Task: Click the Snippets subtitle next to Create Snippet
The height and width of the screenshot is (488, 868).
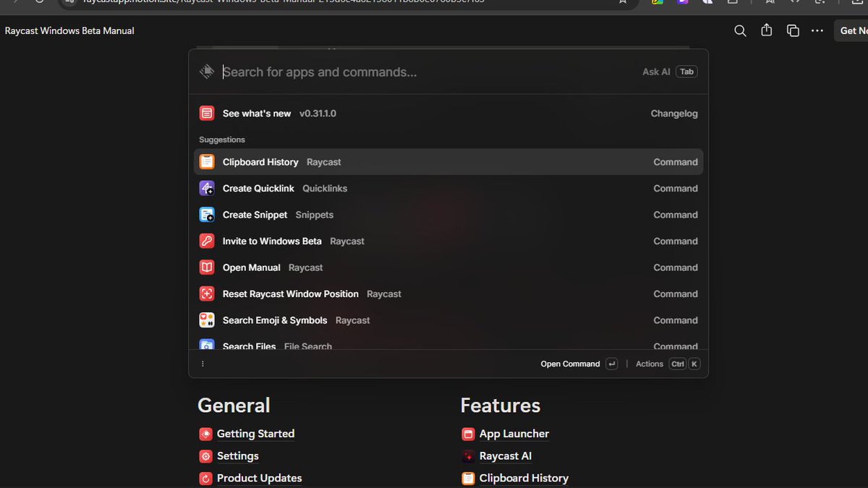Action: [315, 215]
